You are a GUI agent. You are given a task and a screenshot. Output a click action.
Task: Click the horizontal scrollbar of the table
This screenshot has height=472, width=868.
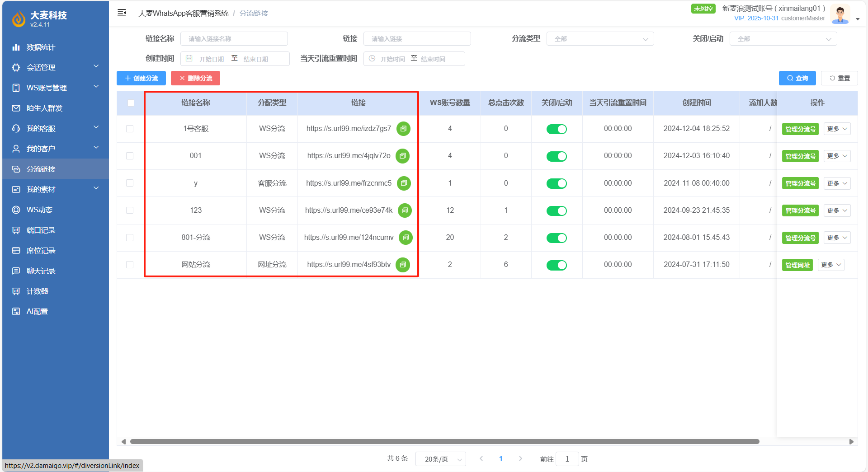coord(444,441)
